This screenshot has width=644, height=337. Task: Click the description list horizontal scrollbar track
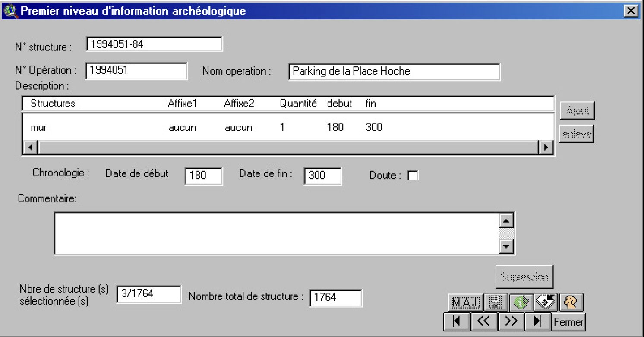coord(288,148)
